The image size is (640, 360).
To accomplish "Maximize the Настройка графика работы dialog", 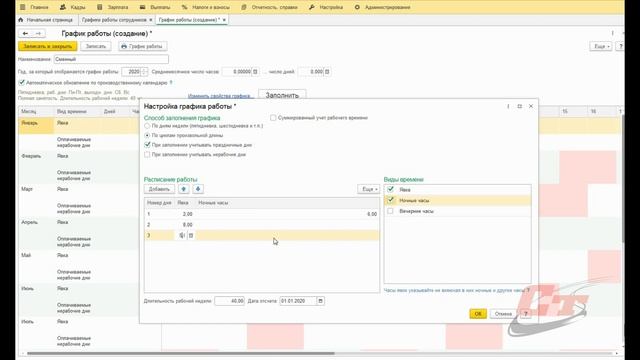I will 520,106.
